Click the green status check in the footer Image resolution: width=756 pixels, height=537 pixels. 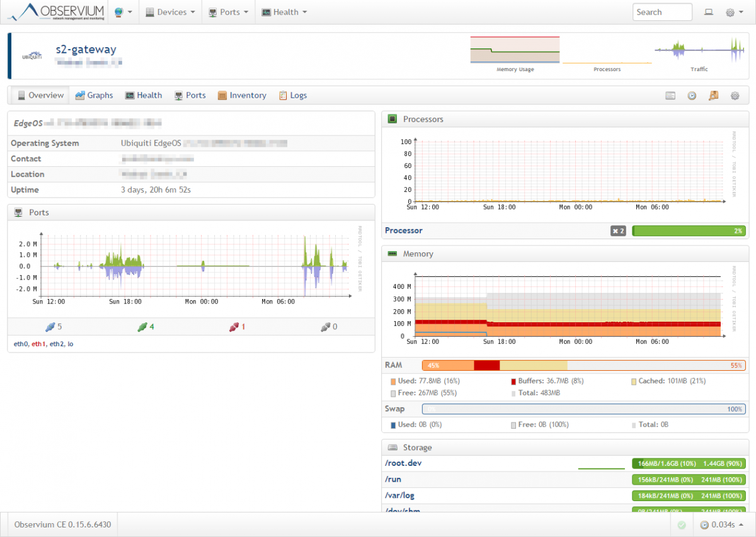click(681, 524)
